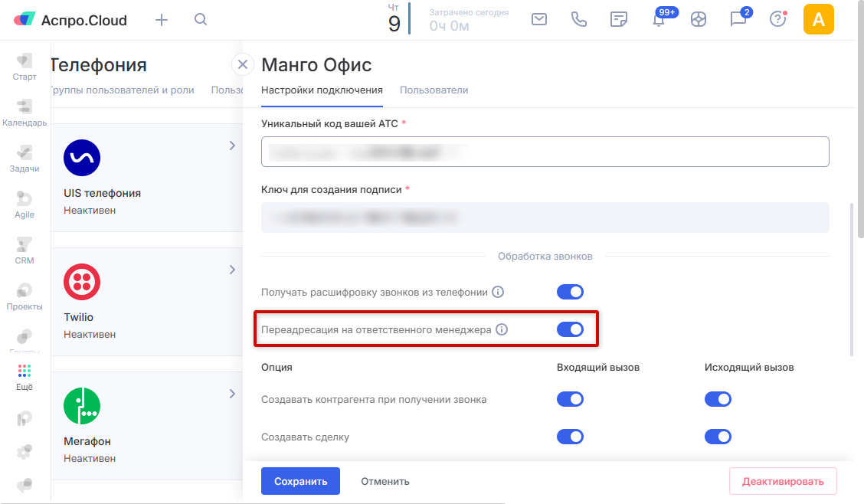Open Agile in sidebar
864x504 pixels.
pyautogui.click(x=25, y=205)
